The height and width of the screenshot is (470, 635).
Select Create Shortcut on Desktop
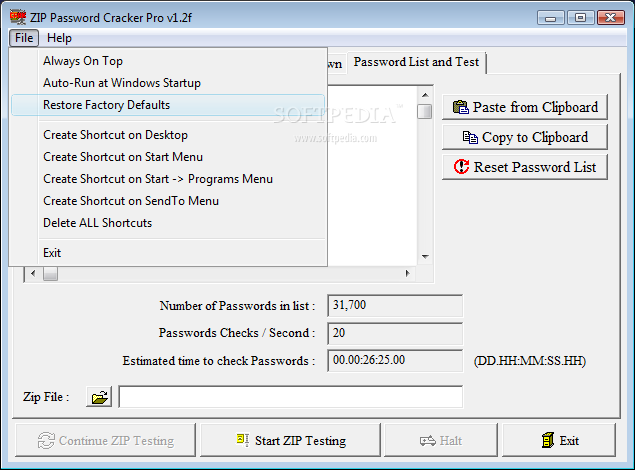[168, 135]
